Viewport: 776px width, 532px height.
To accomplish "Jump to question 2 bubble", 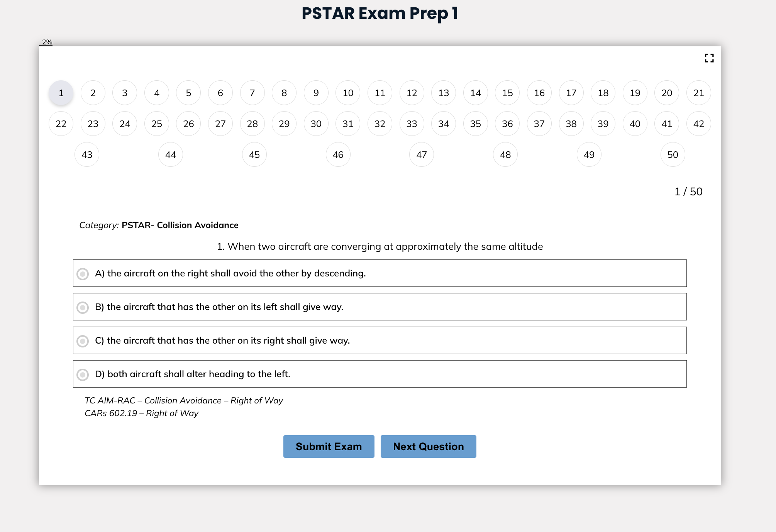I will (93, 93).
